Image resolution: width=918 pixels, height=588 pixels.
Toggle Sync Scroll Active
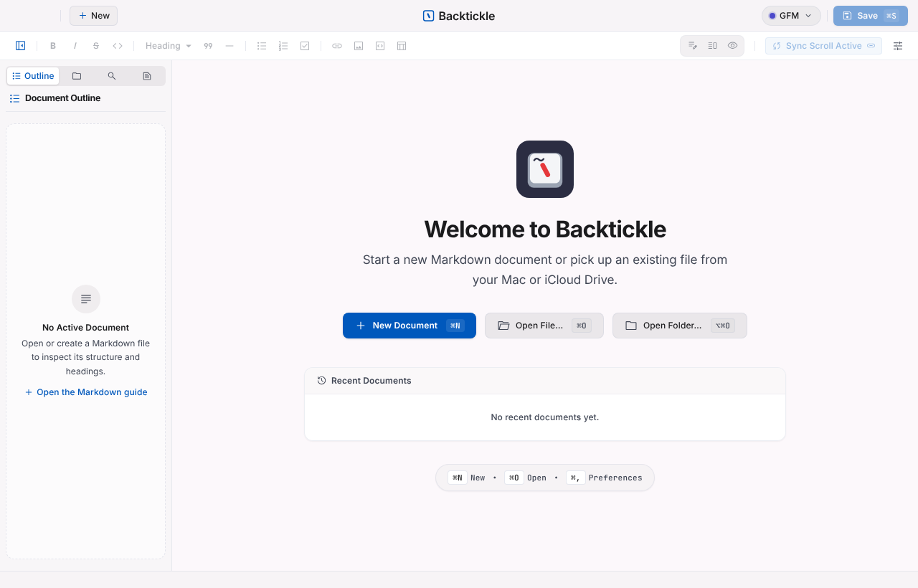click(823, 46)
